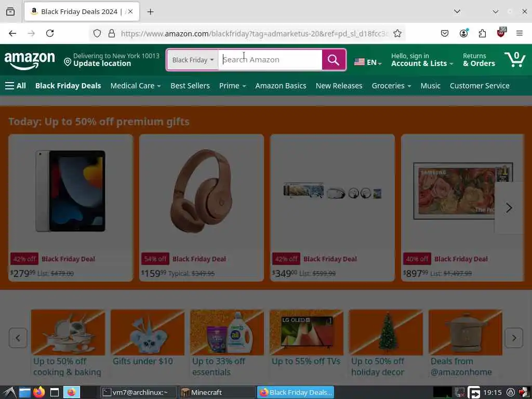Click the 40% off badge
The width and height of the screenshot is (532, 399).
click(x=417, y=259)
